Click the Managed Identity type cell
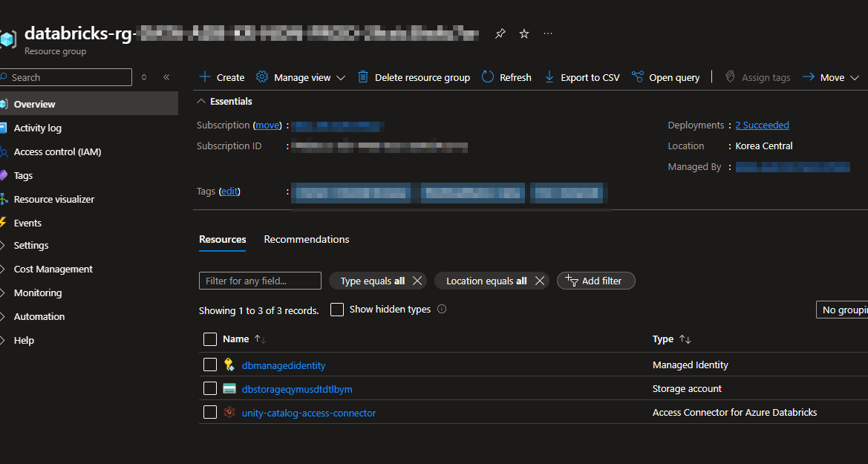 coord(691,365)
